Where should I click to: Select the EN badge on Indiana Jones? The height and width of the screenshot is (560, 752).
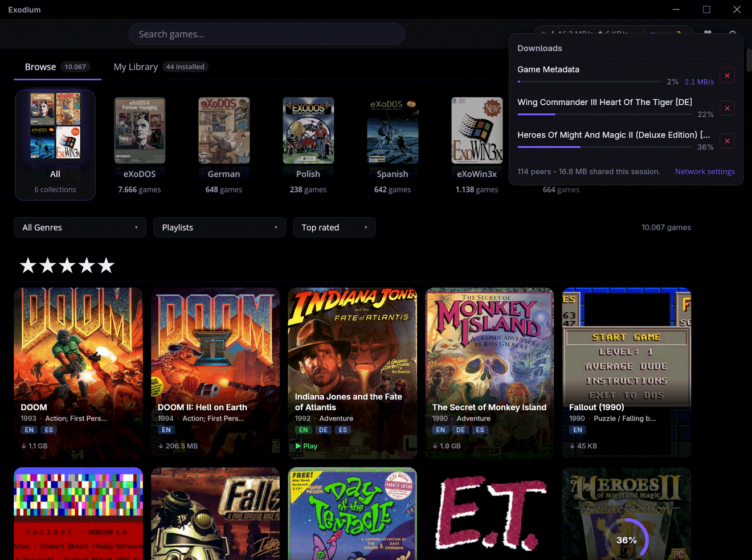(303, 430)
